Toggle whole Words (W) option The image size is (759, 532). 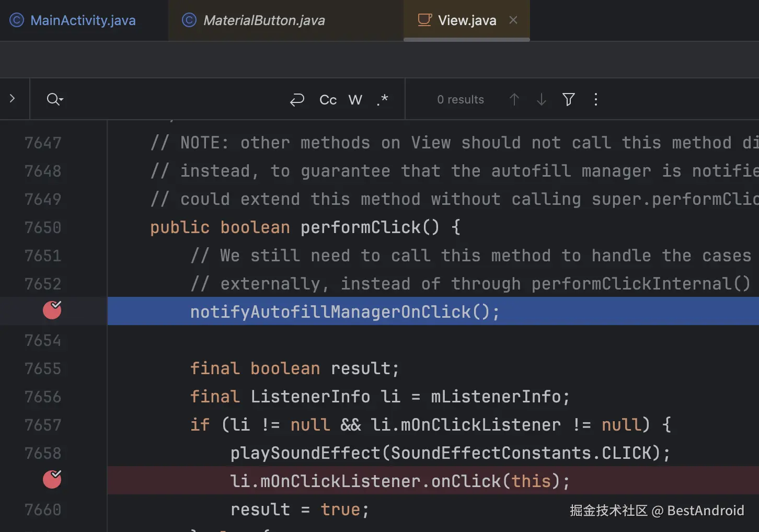[355, 100]
